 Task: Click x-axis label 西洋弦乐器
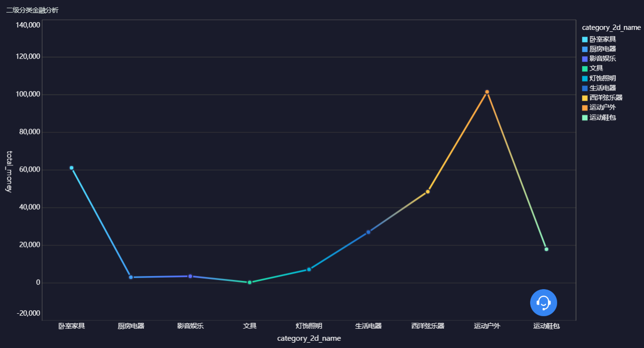[x=427, y=326]
